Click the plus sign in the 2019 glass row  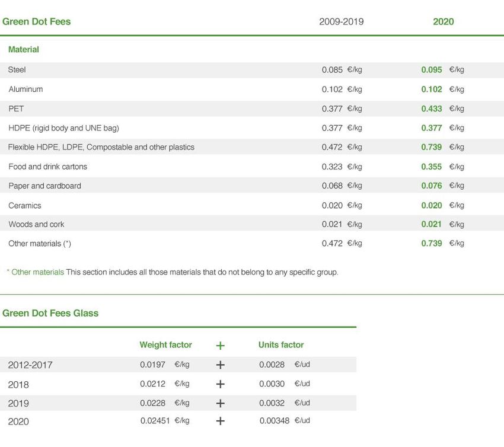(x=220, y=403)
